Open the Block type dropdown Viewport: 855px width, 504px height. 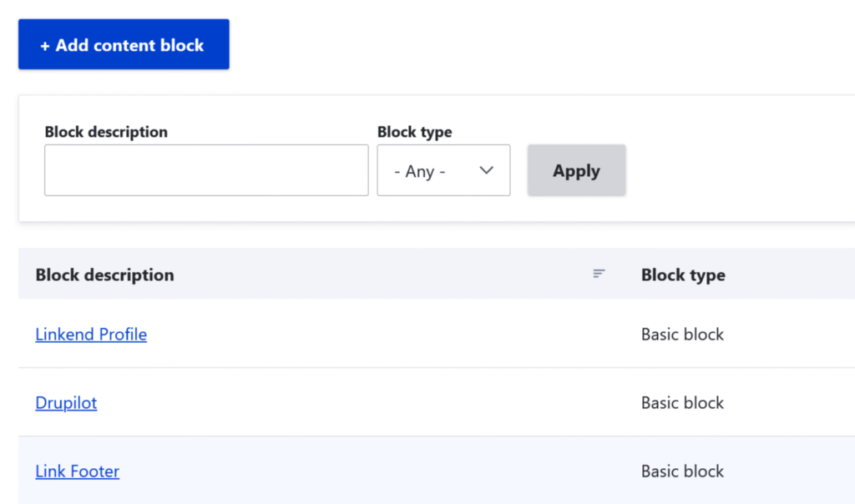[x=443, y=170]
